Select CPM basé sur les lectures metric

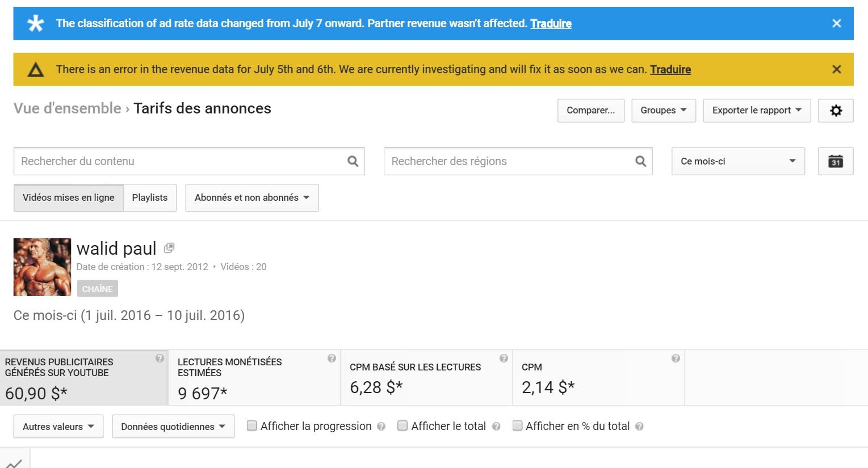point(426,378)
